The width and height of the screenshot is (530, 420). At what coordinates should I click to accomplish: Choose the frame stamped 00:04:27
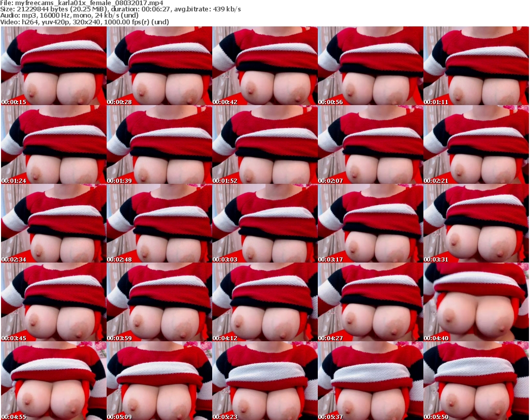[371, 302]
